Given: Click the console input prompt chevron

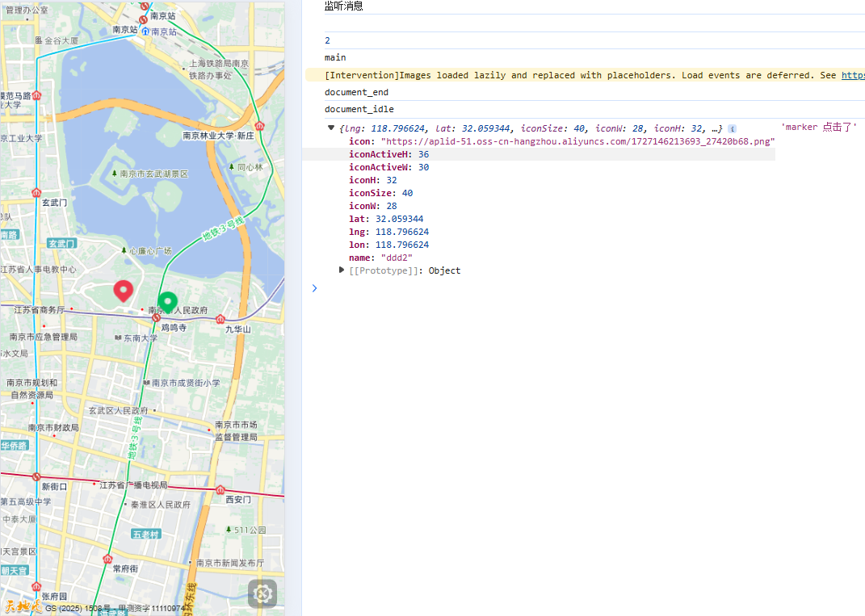Looking at the screenshot, I should tap(314, 288).
